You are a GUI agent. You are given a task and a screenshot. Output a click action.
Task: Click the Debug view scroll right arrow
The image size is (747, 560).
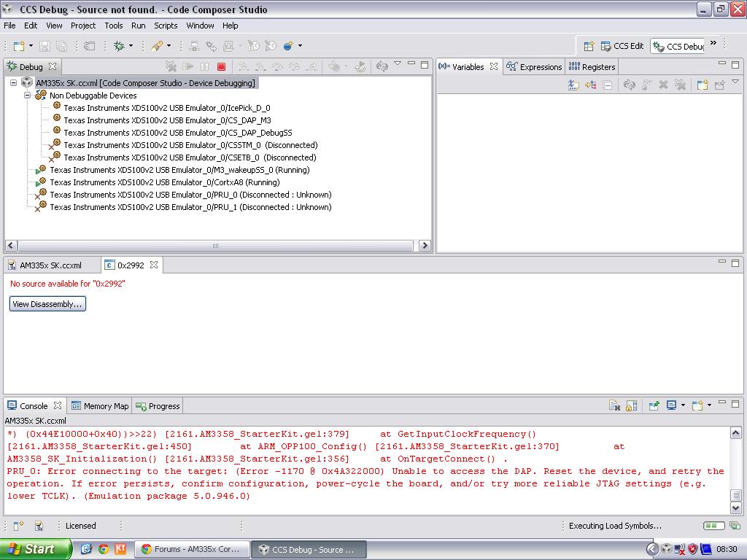(x=425, y=246)
